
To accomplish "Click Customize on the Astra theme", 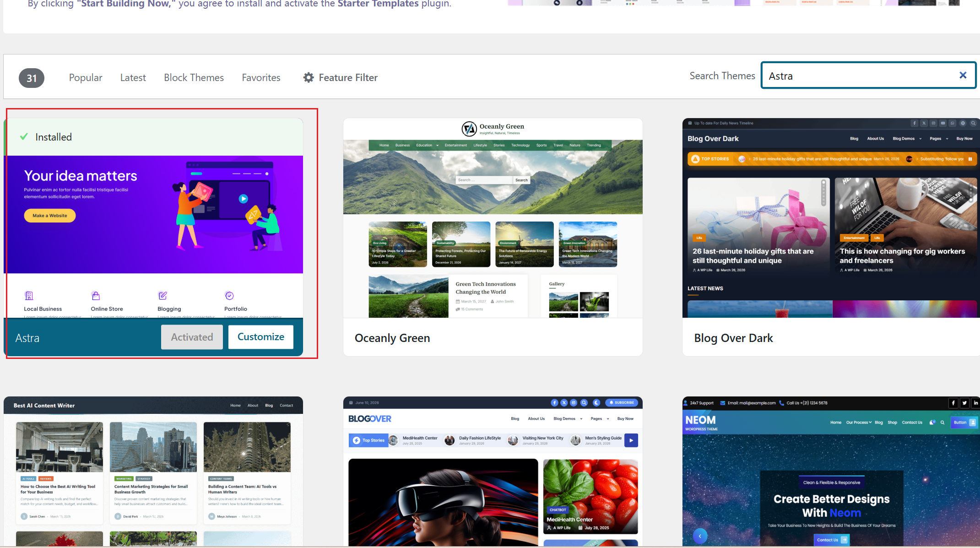I will 261,337.
